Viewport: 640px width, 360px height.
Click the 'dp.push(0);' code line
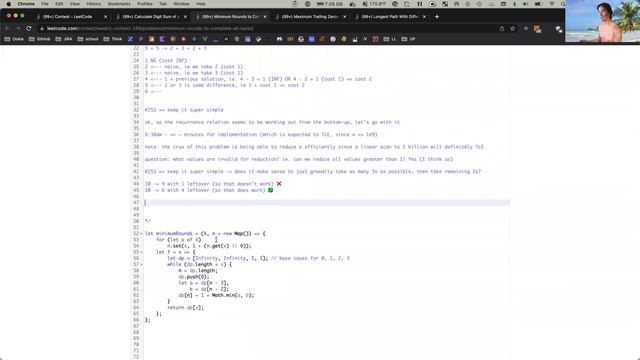[194, 277]
